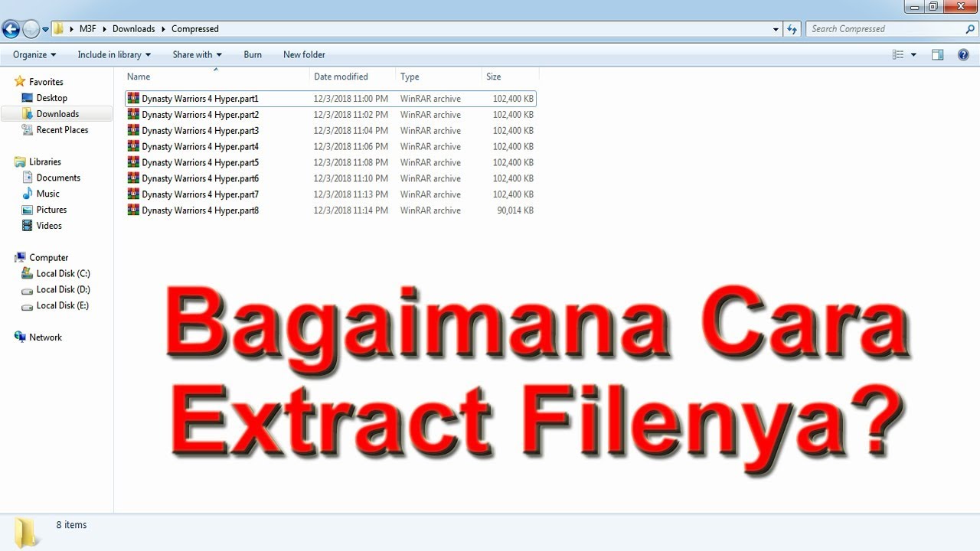Click the 8 items status text

pyautogui.click(x=71, y=525)
